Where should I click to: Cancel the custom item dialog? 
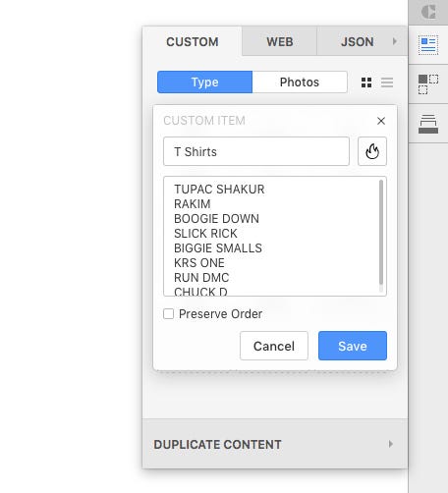[274, 346]
